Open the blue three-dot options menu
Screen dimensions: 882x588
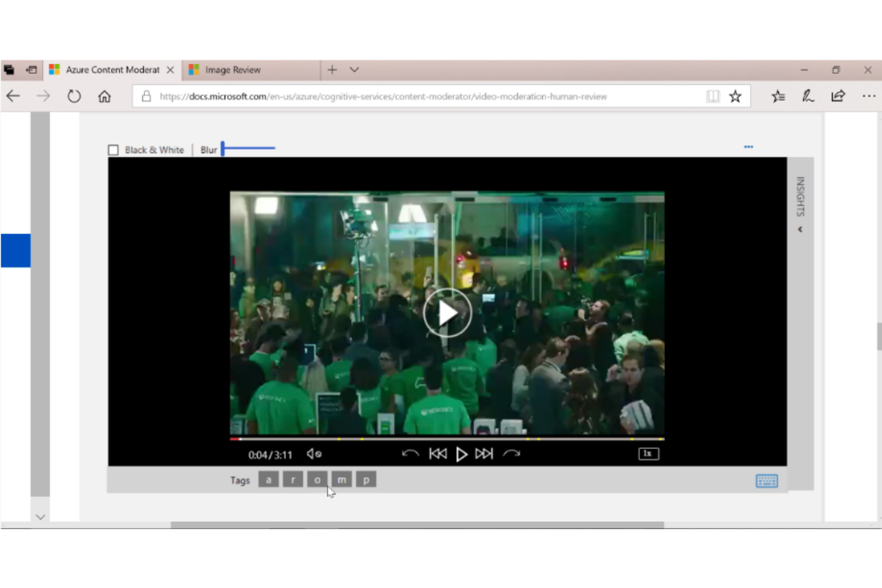[x=749, y=147]
